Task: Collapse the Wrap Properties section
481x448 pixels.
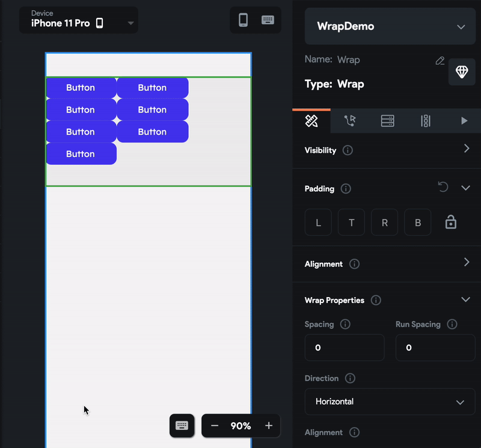Action: (465, 299)
